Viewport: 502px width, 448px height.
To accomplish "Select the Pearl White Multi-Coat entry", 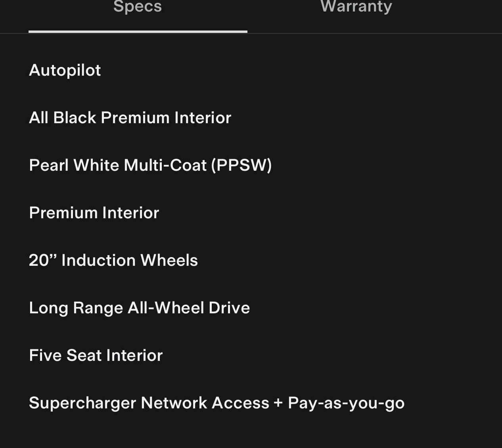I will click(x=150, y=166).
